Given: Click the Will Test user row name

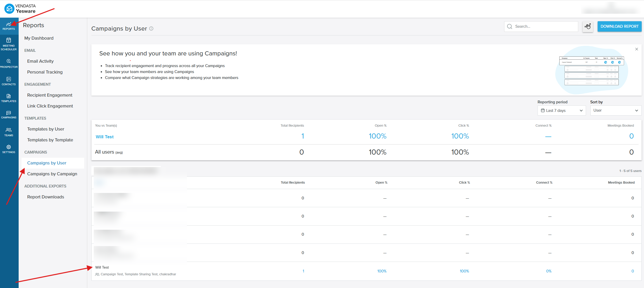Looking at the screenshot, I should point(102,267).
